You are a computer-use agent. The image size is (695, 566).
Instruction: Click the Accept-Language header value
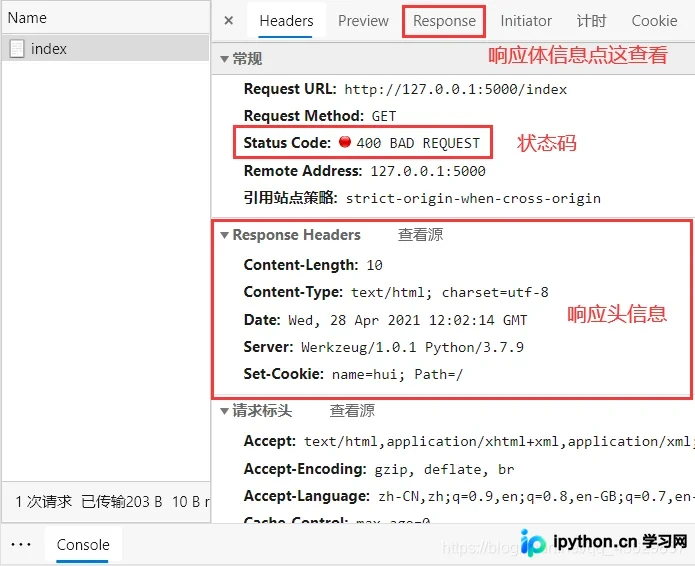click(x=536, y=496)
